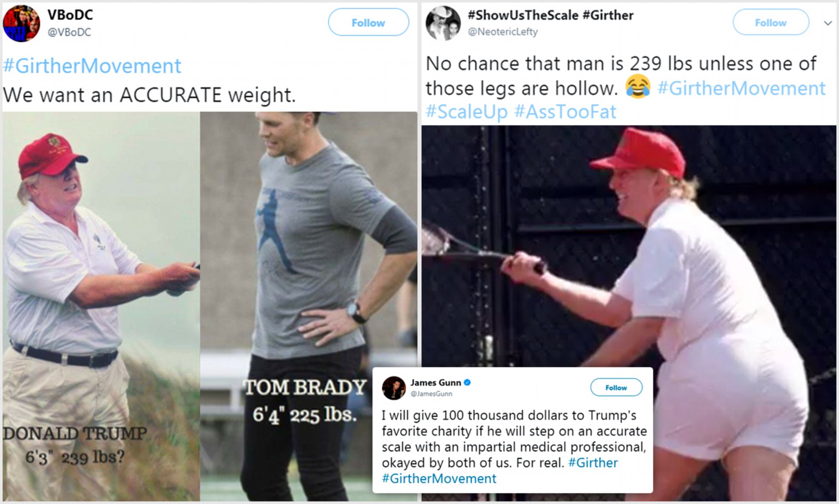This screenshot has width=839, height=504.
Task: Open the #ScaleUp hashtag link
Action: 467,112
